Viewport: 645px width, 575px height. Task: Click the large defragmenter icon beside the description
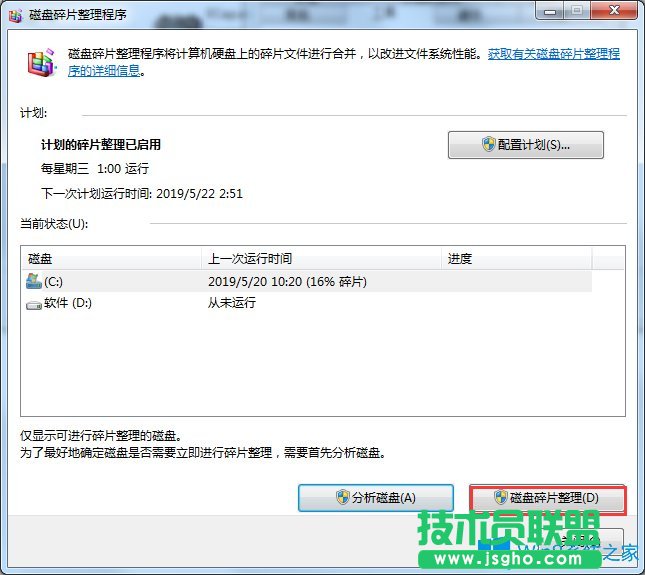pyautogui.click(x=41, y=63)
